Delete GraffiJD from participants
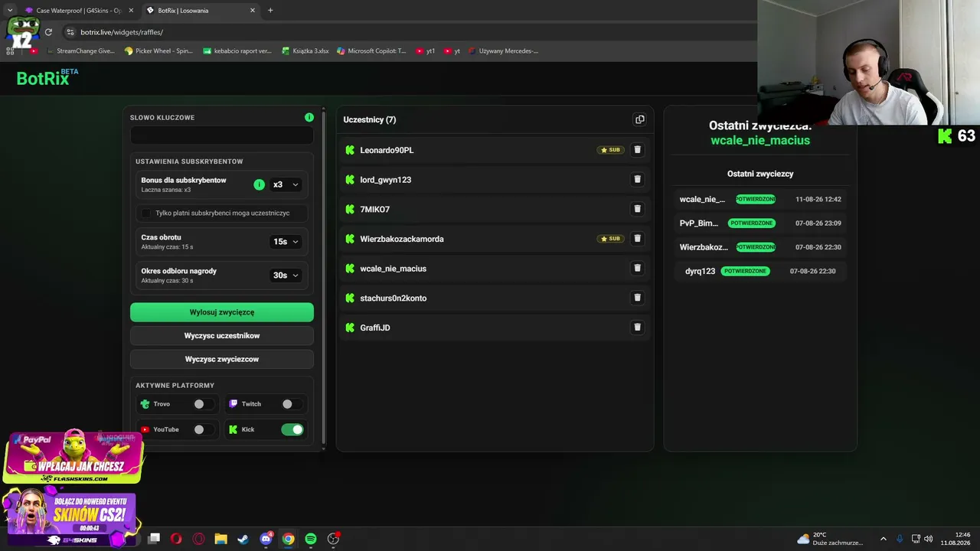 pos(637,328)
